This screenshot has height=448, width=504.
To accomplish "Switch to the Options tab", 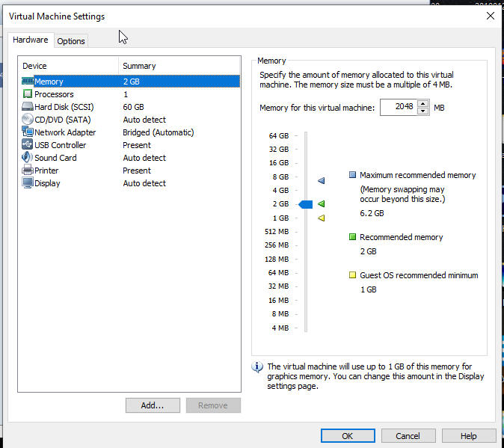I will click(x=71, y=41).
